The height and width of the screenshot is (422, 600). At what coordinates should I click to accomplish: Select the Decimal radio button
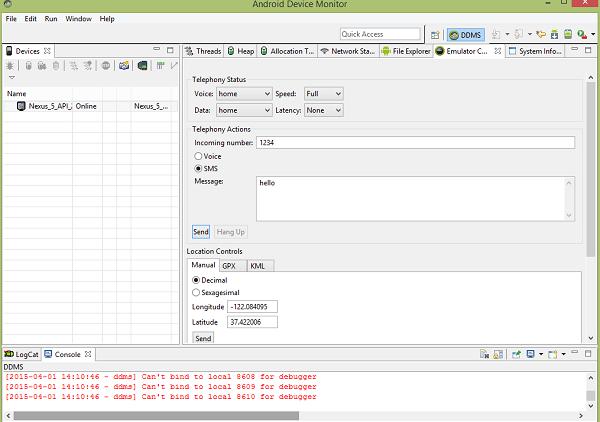pyautogui.click(x=196, y=280)
